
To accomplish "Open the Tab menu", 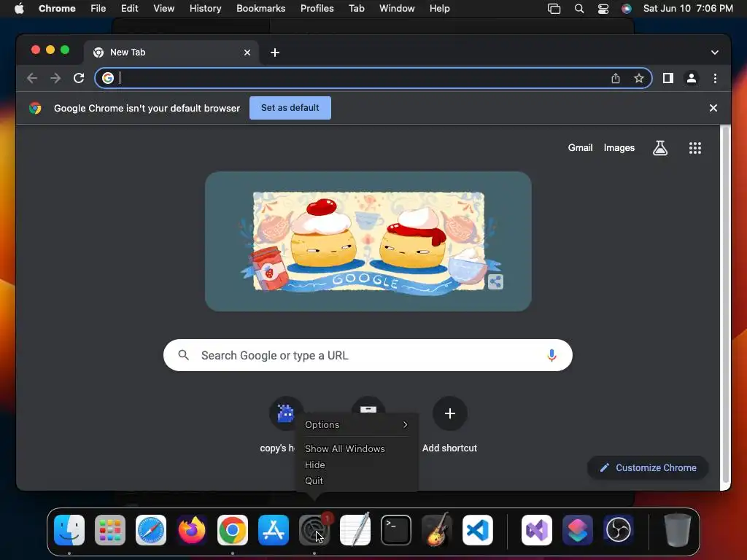I will (x=356, y=9).
